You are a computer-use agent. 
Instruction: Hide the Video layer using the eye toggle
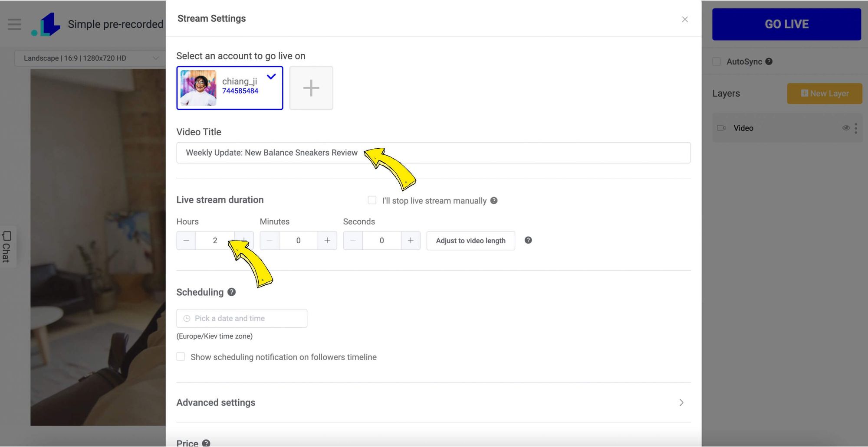[x=846, y=128]
